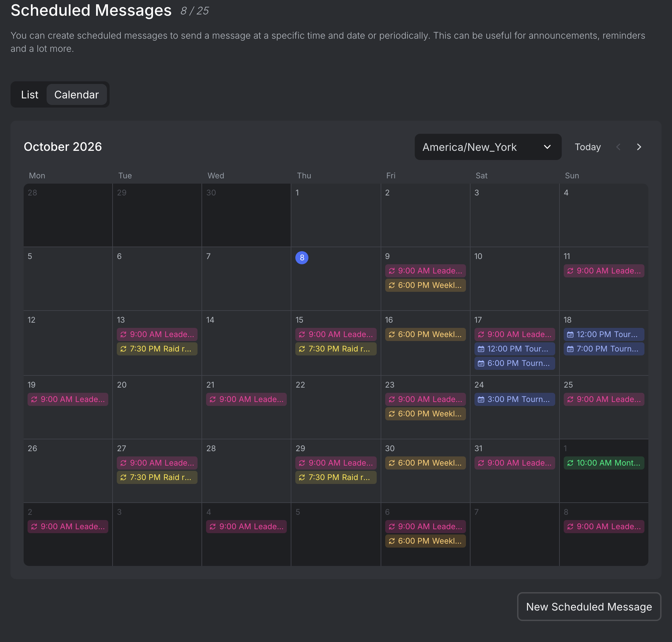The height and width of the screenshot is (642, 672).
Task: Open 9:00 AM Leade... event on November 4
Action: 246,526
